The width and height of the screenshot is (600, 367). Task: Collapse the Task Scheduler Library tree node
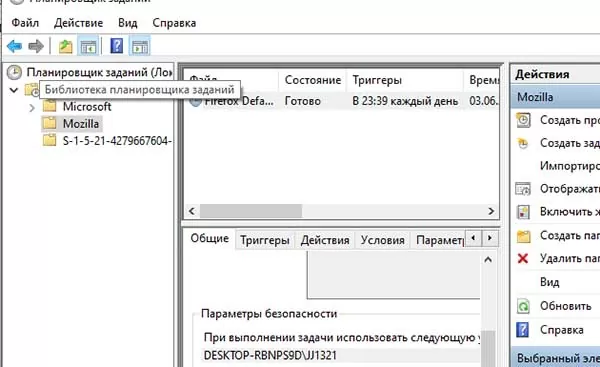[x=14, y=90]
